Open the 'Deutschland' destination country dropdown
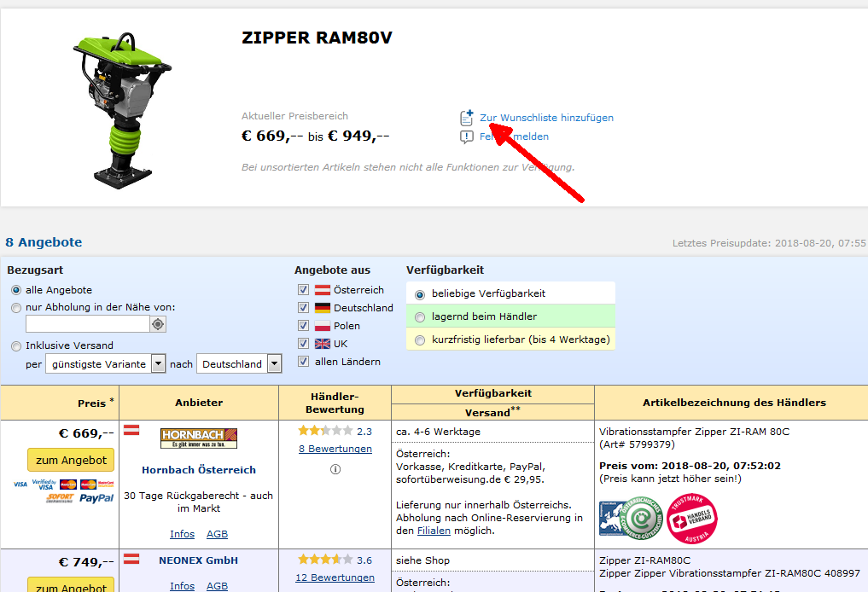The width and height of the screenshot is (868, 592). point(239,364)
